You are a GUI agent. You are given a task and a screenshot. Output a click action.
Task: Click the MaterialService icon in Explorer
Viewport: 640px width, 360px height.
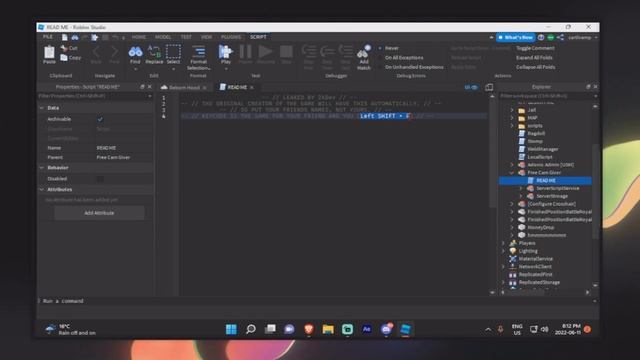tap(513, 259)
